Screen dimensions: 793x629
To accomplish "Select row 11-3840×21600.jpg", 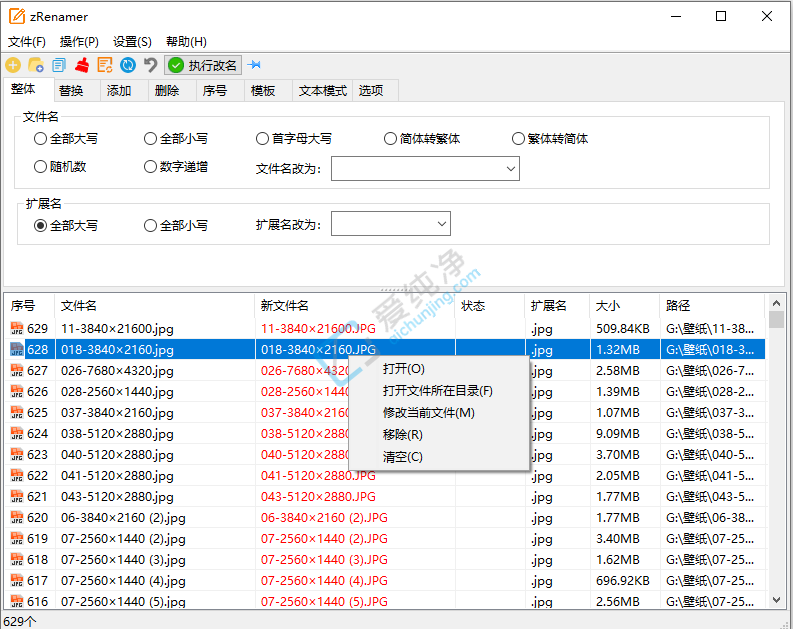I will 384,329.
